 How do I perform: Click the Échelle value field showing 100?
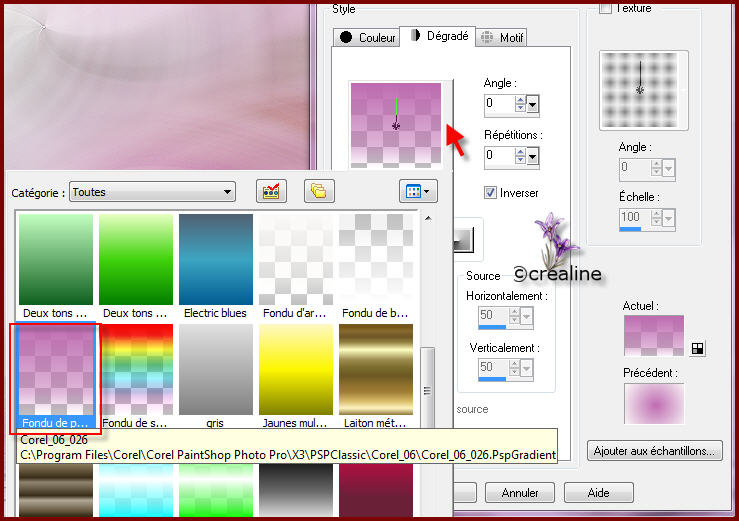pyautogui.click(x=635, y=218)
